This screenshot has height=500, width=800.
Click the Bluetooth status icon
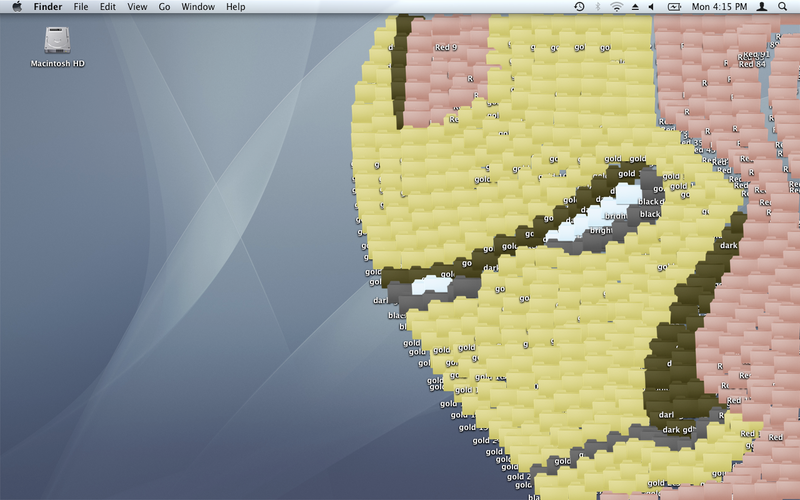click(x=598, y=7)
